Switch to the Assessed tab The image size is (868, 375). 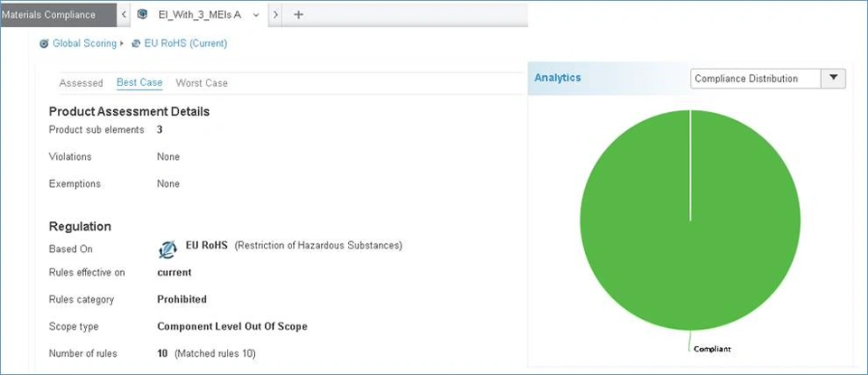click(x=81, y=83)
